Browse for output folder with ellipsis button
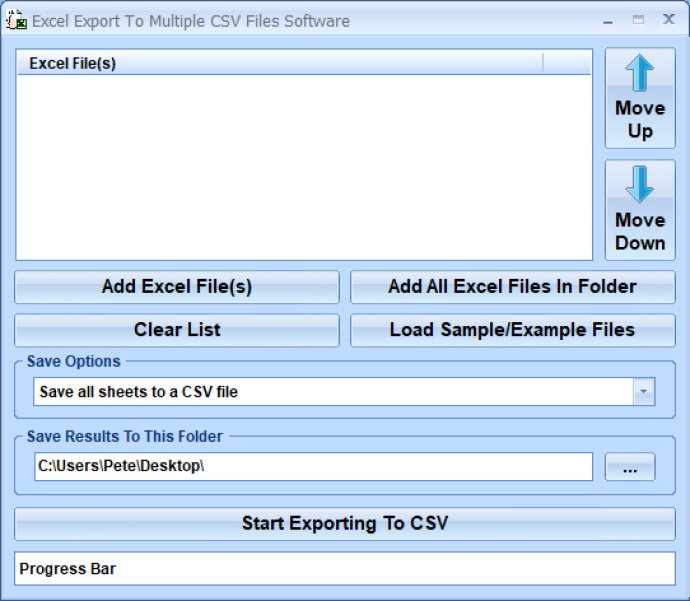Viewport: 690px width, 601px height. pos(630,466)
